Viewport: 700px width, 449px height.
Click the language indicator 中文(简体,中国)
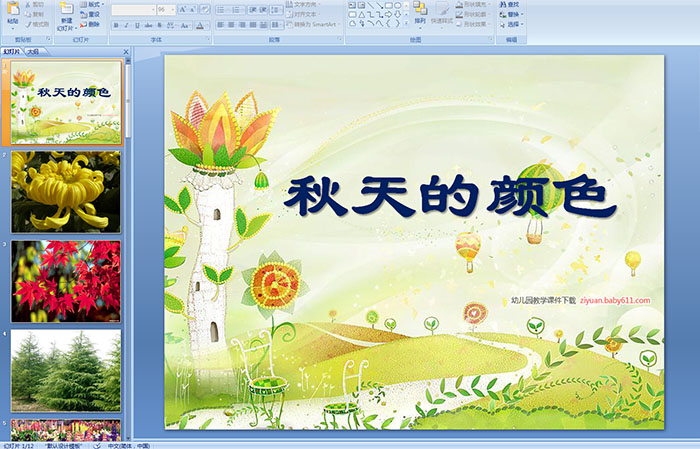click(x=129, y=445)
